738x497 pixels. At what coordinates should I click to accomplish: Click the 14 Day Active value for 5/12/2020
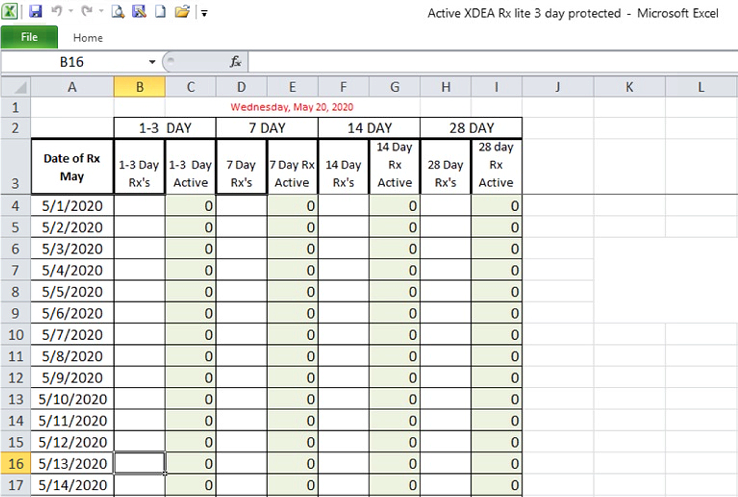tap(394, 442)
